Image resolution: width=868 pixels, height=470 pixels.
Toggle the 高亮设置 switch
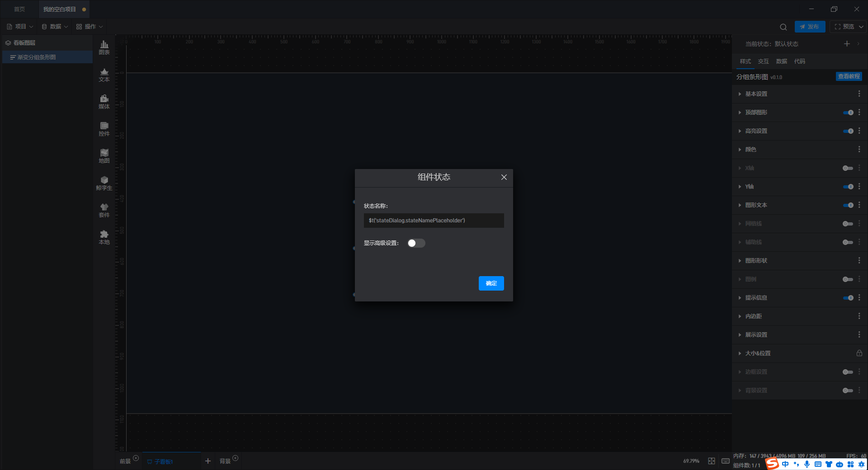848,131
